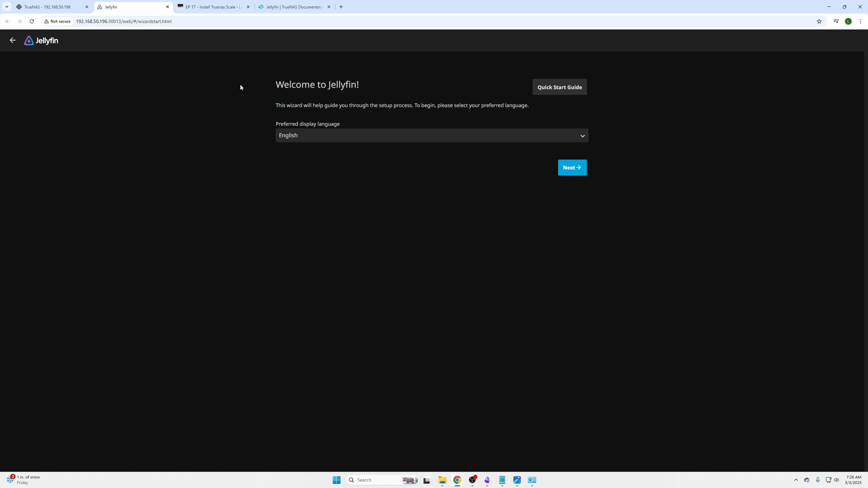868x488 pixels.
Task: Open a new browser tab
Action: click(x=341, y=7)
